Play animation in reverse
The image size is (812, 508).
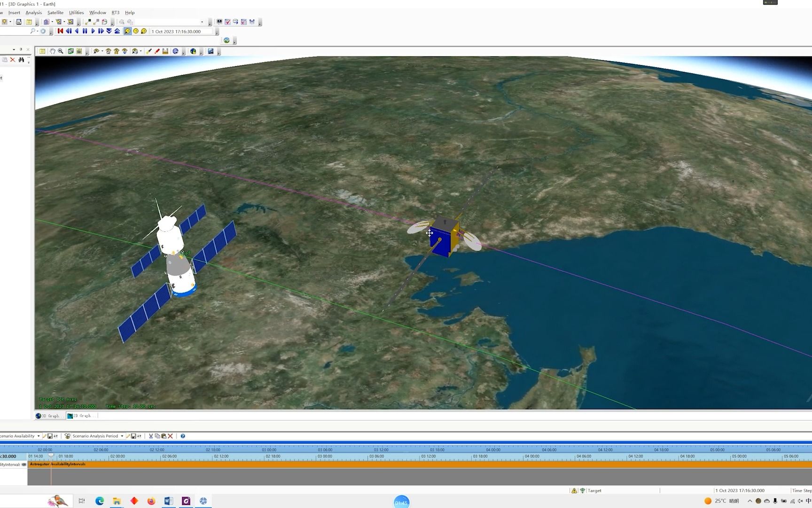point(77,31)
